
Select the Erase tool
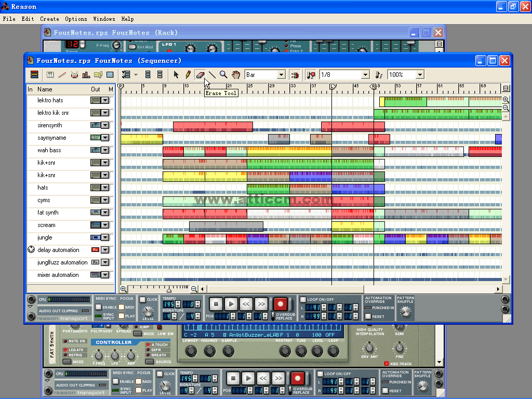[x=200, y=75]
